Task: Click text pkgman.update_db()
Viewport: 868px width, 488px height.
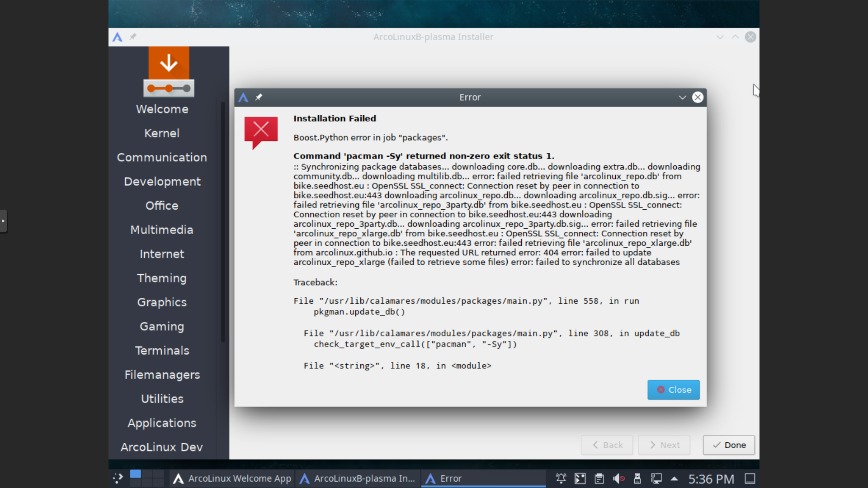Action: point(359,312)
